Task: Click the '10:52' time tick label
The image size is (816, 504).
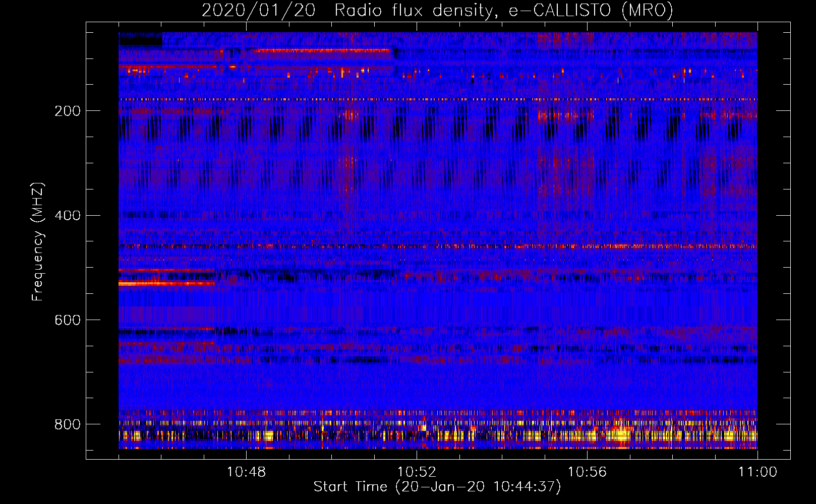Action: point(417,472)
